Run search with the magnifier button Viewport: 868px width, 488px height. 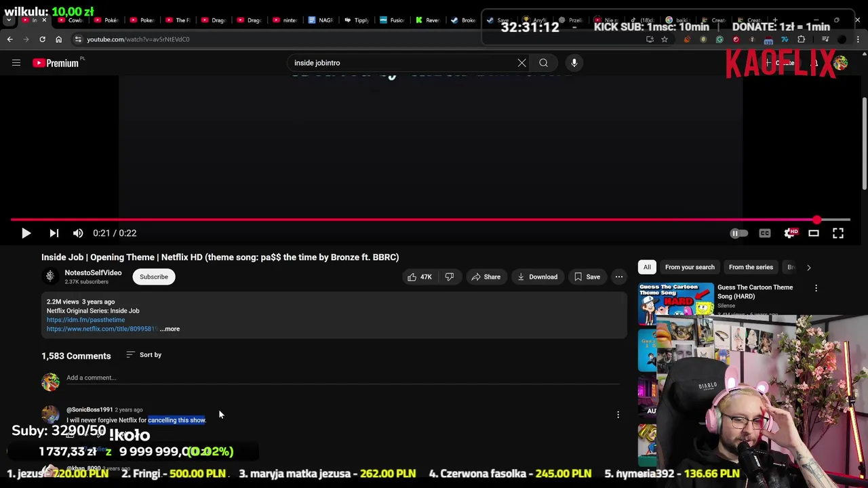tap(543, 63)
